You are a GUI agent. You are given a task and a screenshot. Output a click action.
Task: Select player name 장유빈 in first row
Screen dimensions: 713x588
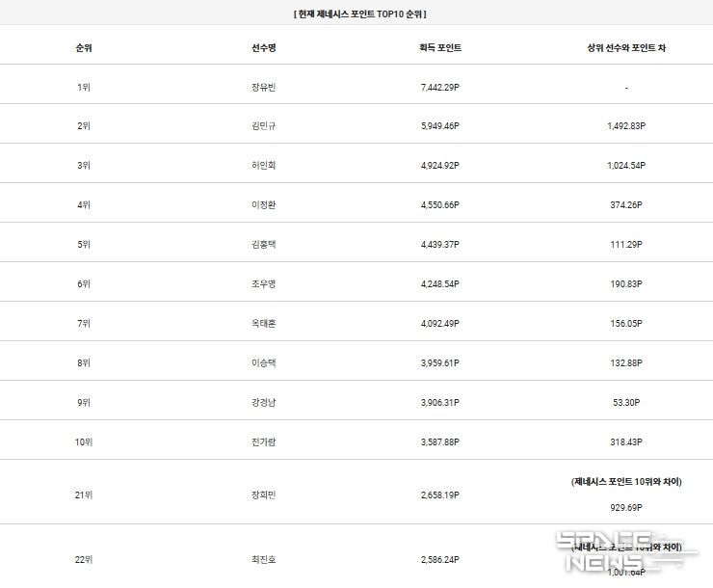pos(264,88)
